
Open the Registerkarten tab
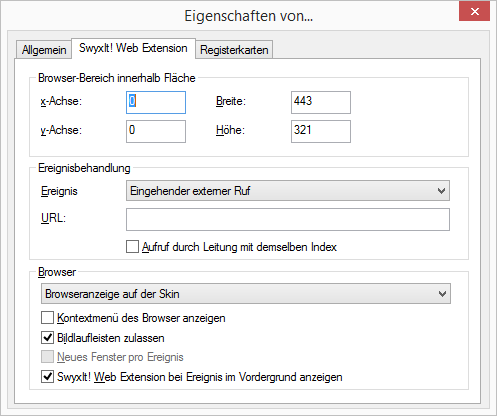coord(234,50)
